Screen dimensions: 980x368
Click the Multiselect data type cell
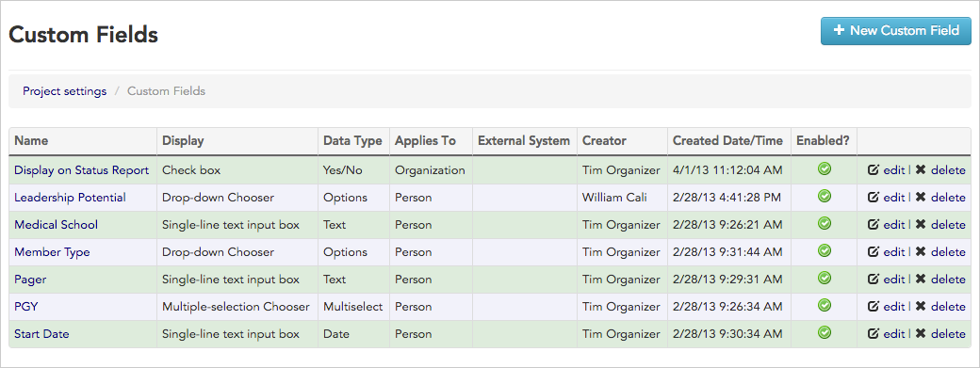coord(352,306)
